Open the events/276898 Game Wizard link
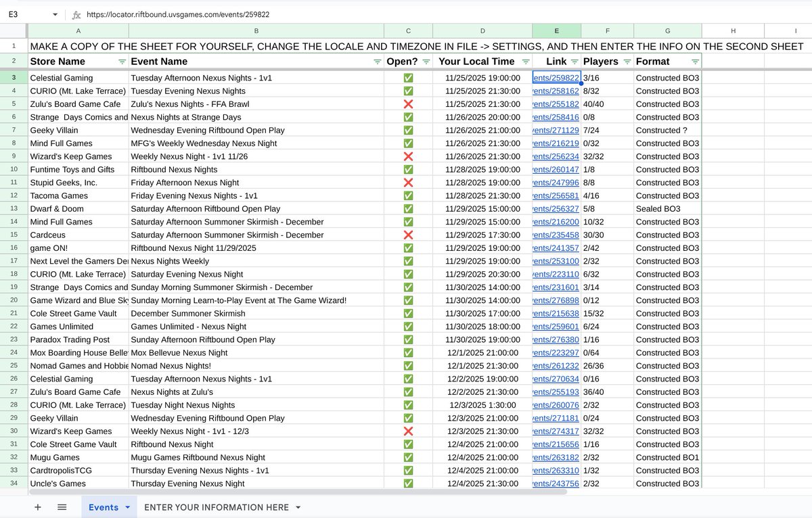 pyautogui.click(x=556, y=300)
